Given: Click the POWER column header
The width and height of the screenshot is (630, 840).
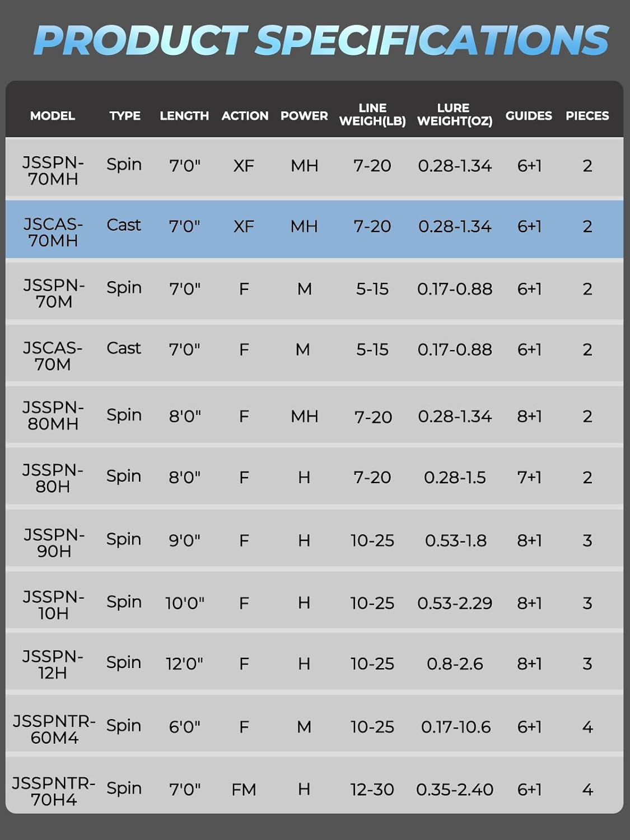Looking at the screenshot, I should 304,116.
